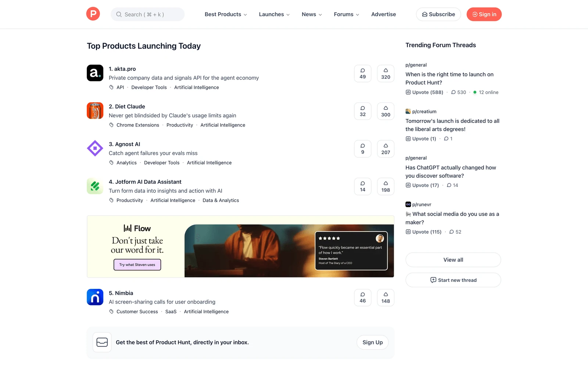Screen dimensions: 588x368
Task: Click the newsletter inbox icon
Action: click(x=102, y=342)
